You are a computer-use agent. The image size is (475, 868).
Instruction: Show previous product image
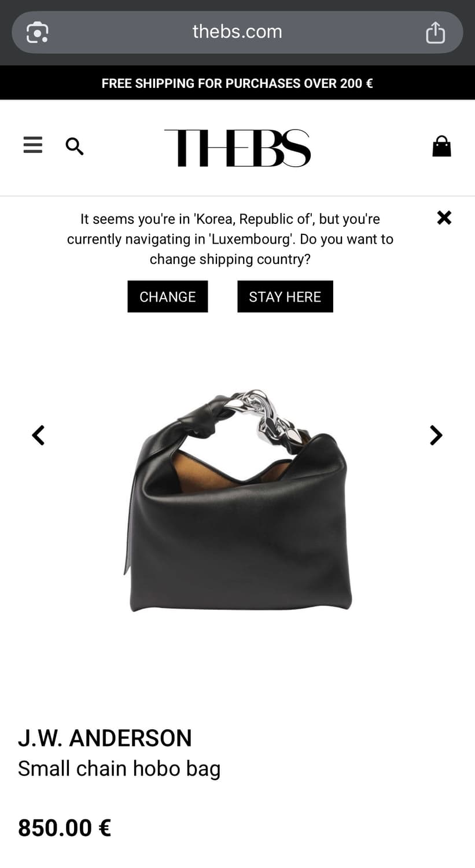(x=38, y=435)
